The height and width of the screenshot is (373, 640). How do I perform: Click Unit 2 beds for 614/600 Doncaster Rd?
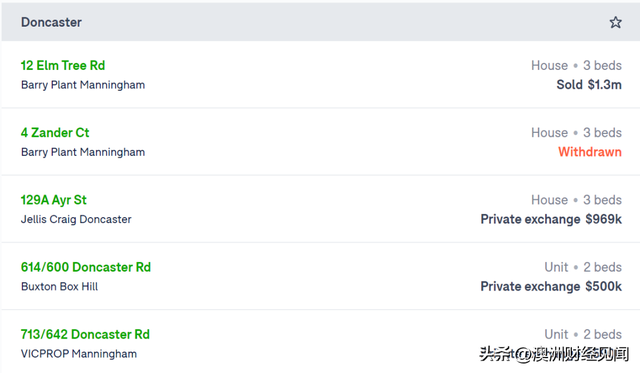[x=583, y=267]
